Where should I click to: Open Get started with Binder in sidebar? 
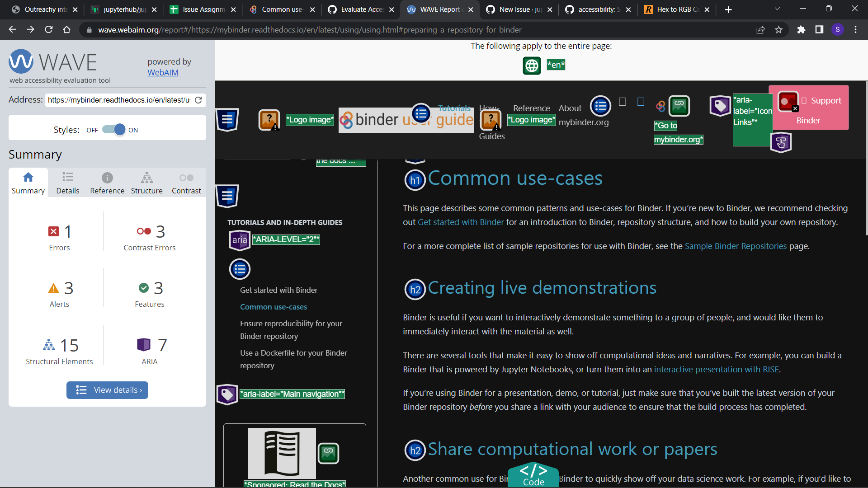(278, 290)
